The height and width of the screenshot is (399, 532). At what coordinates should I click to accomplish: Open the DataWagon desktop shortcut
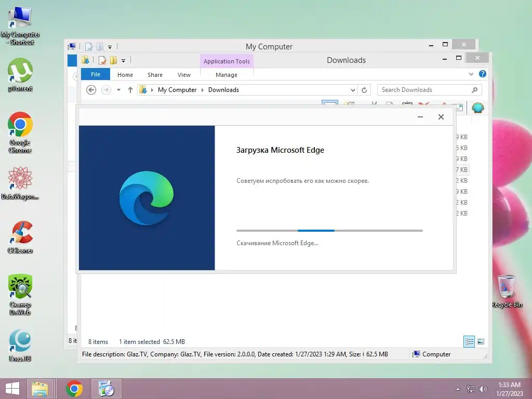[x=20, y=183]
